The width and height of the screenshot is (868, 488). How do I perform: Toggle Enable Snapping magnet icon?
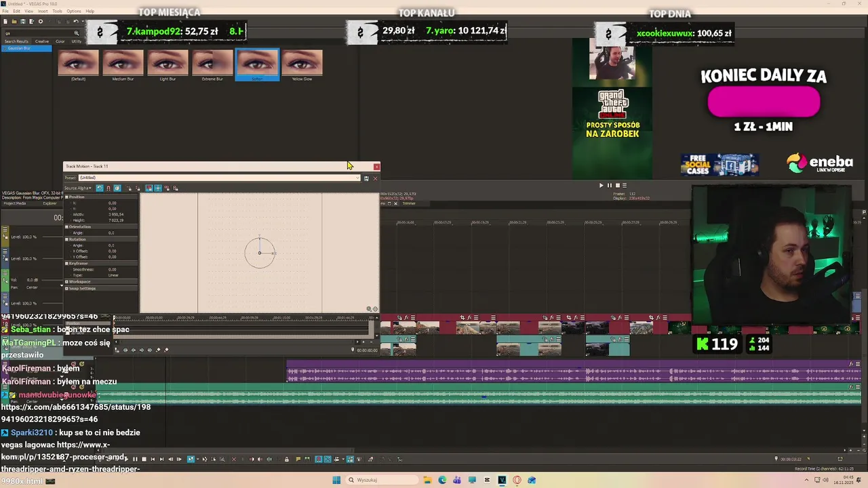(x=108, y=188)
